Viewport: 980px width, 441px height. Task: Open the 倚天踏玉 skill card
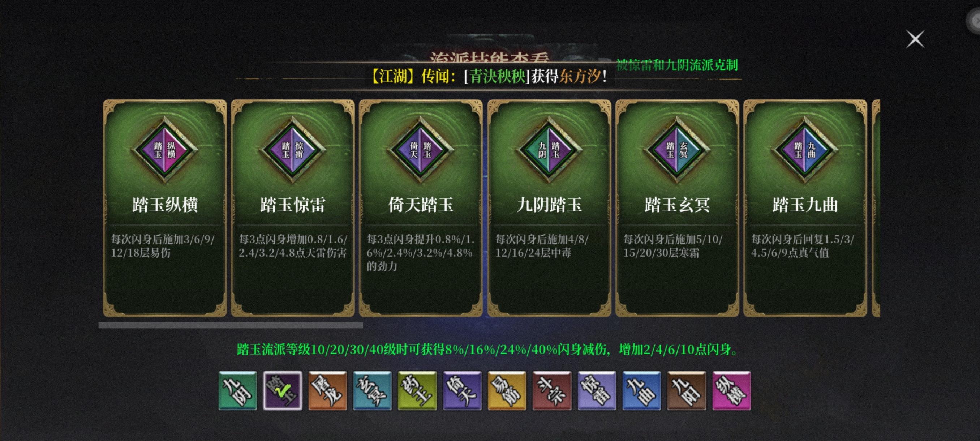click(x=421, y=208)
